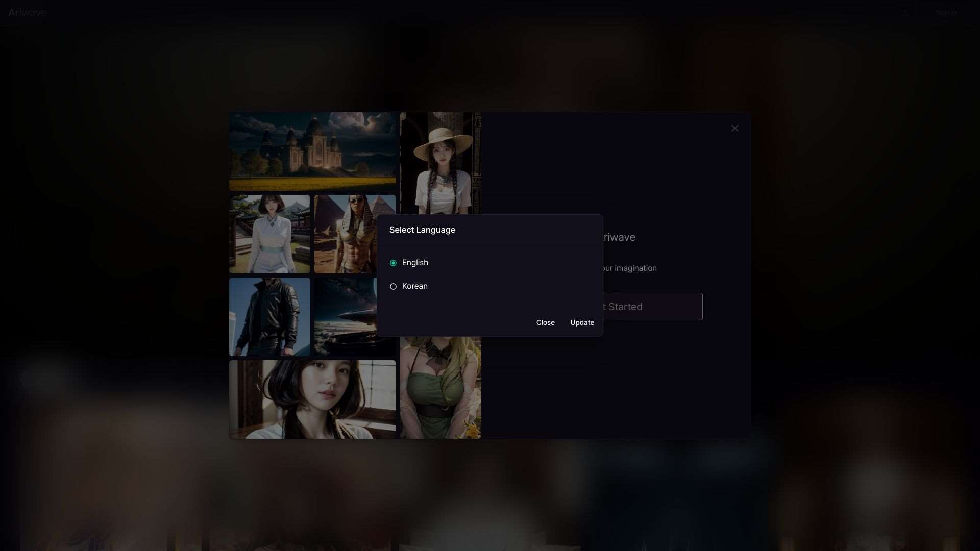This screenshot has height=551, width=980.
Task: Click the language icon beside Sign in
Action: click(x=905, y=13)
